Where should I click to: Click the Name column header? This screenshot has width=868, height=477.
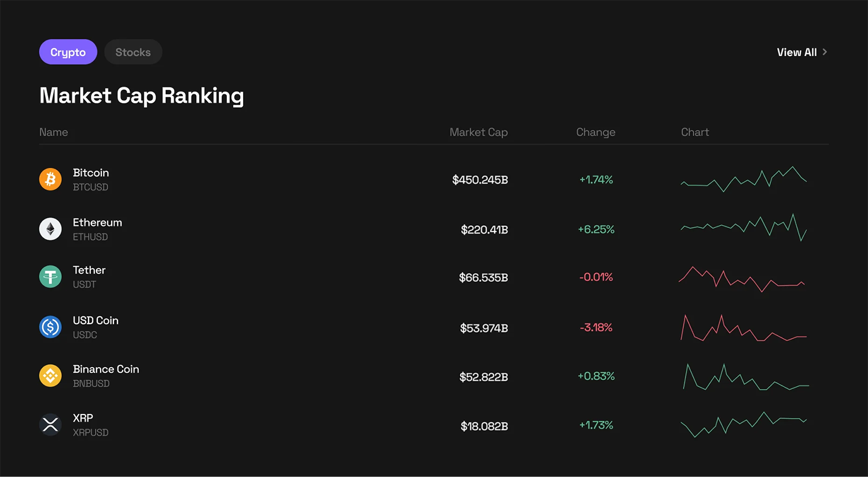pyautogui.click(x=54, y=132)
